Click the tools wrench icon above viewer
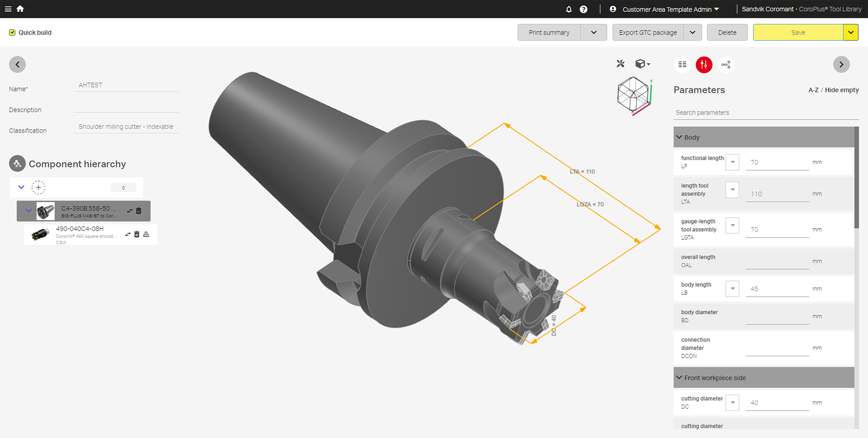Image resolution: width=868 pixels, height=438 pixels. click(620, 64)
